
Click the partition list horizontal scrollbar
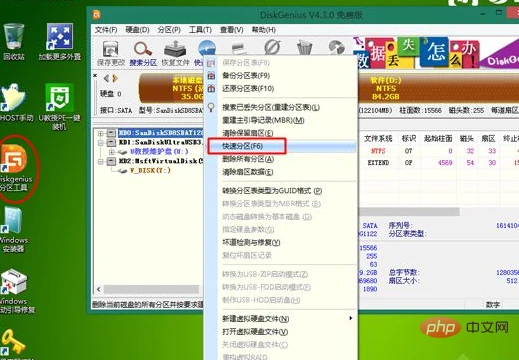coord(409,212)
